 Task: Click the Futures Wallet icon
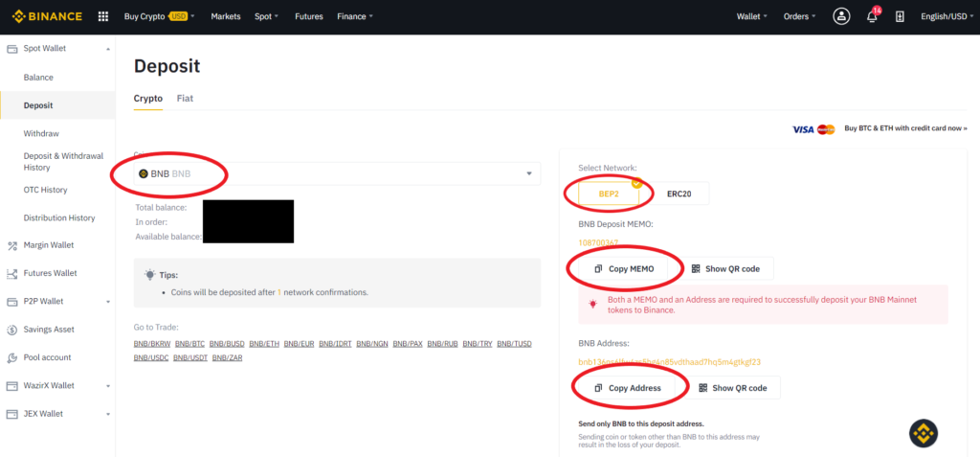click(x=11, y=274)
